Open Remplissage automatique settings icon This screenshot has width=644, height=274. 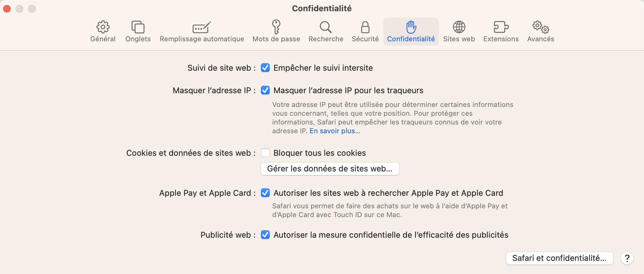click(x=202, y=28)
